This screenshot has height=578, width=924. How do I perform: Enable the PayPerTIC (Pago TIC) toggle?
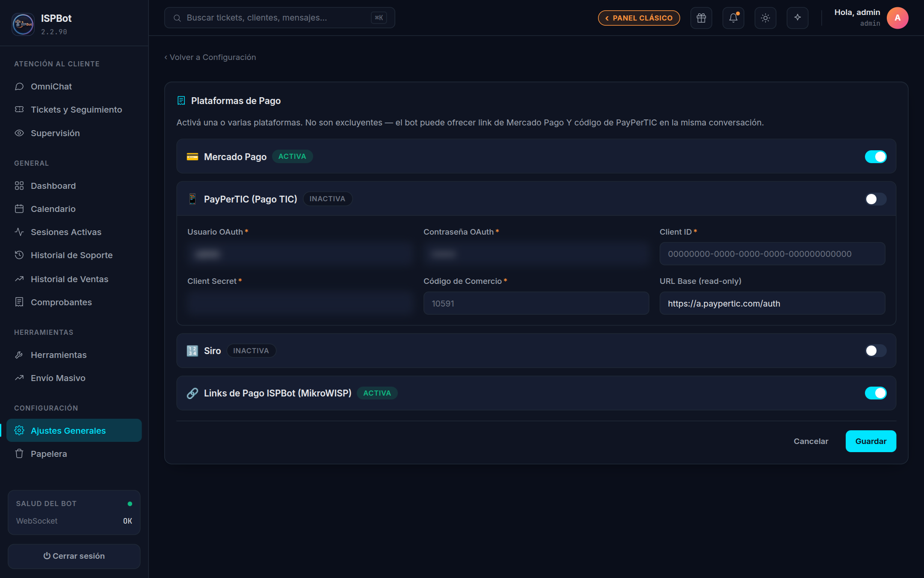[x=876, y=199]
